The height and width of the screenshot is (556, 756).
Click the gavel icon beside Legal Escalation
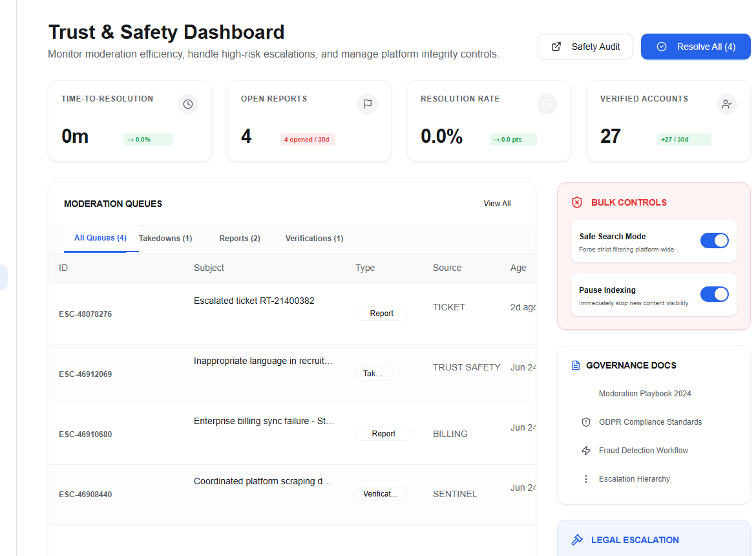[576, 540]
